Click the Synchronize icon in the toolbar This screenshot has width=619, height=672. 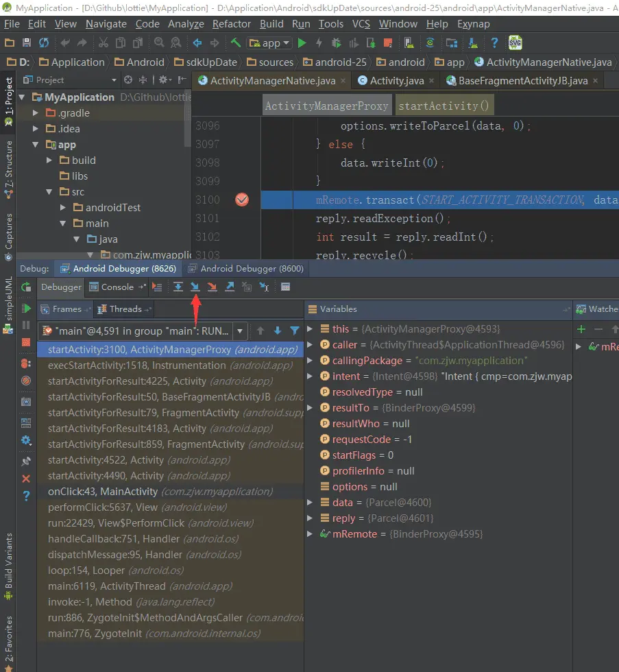44,43
